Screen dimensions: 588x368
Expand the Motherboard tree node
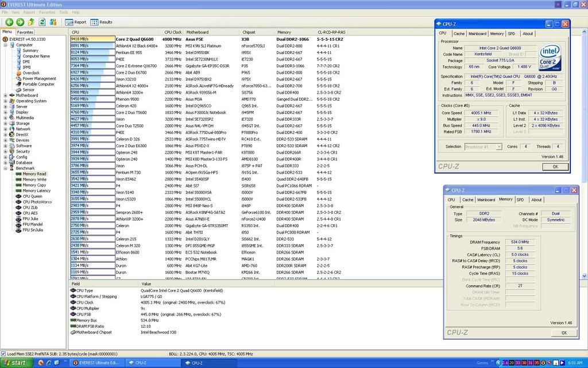(6, 95)
